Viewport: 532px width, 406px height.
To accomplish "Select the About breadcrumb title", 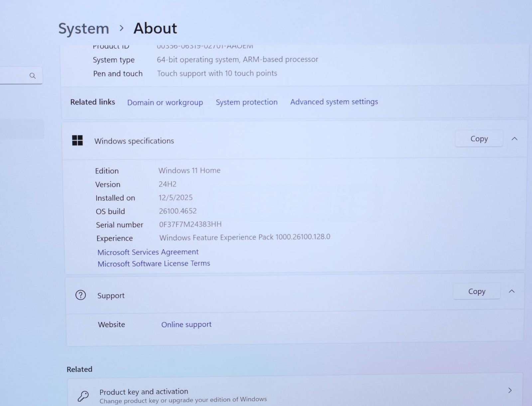I will (155, 29).
